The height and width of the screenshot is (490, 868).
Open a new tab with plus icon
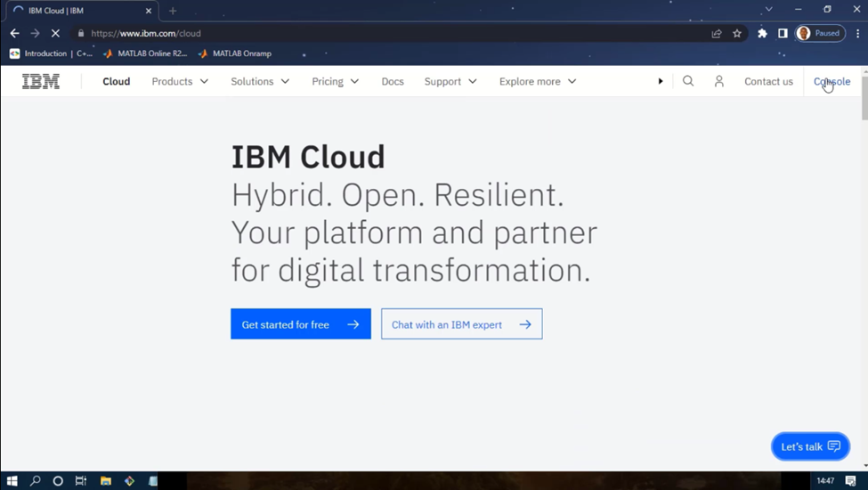click(x=173, y=11)
